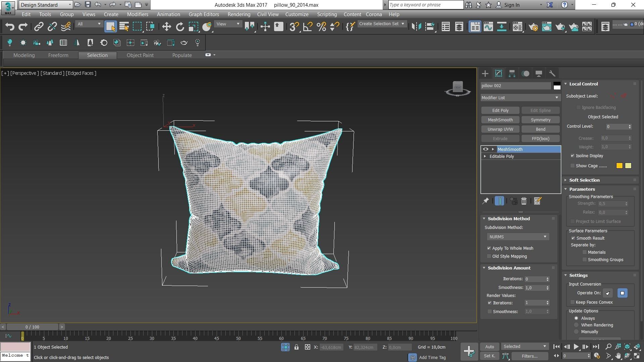Screen dimensions: 644x362
Task: Click the Mirror tool icon
Action: (x=416, y=26)
